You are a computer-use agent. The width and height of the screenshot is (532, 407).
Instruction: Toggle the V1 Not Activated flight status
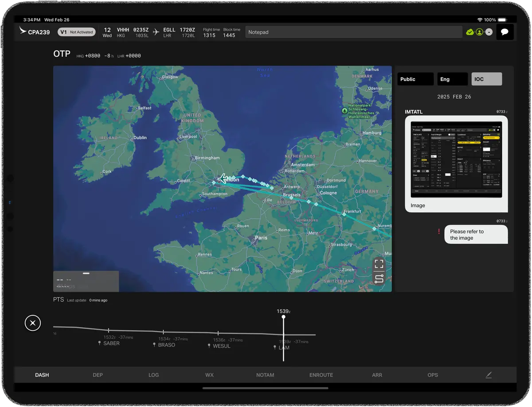[x=76, y=31]
